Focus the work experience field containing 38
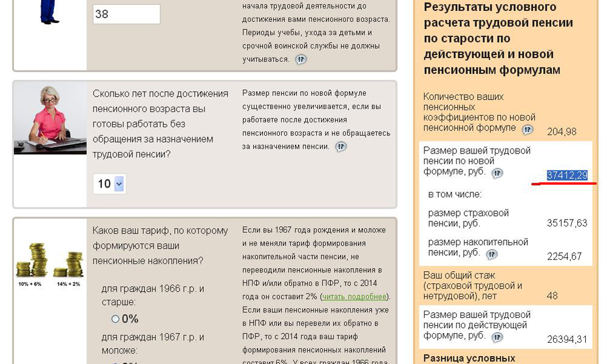The height and width of the screenshot is (364, 607). click(126, 14)
